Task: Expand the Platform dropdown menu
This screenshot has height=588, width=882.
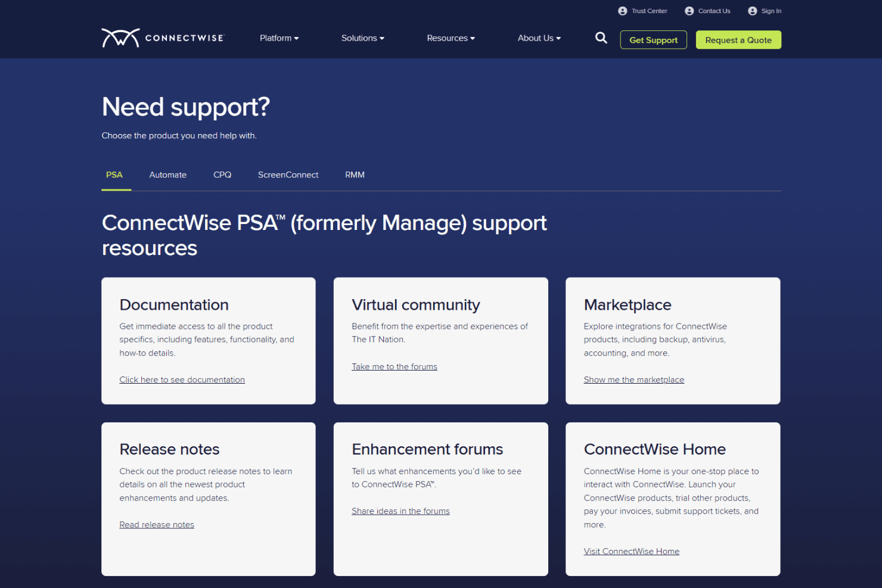Action: [279, 38]
